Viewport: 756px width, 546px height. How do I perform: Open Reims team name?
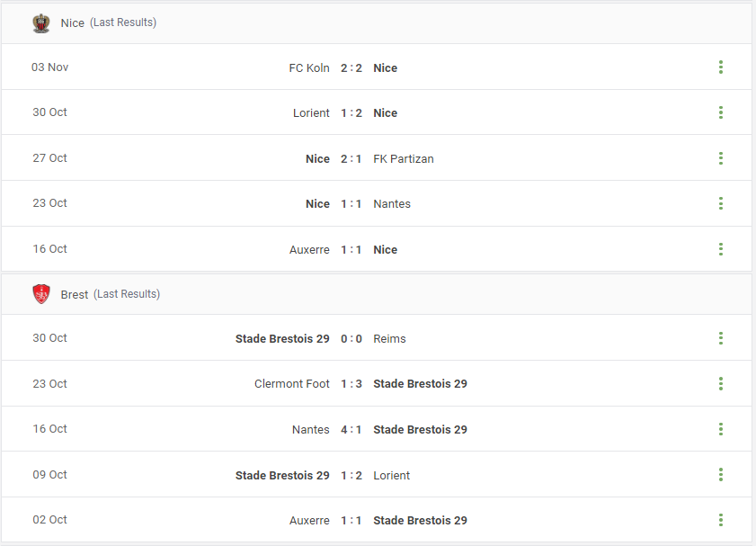pyautogui.click(x=389, y=338)
